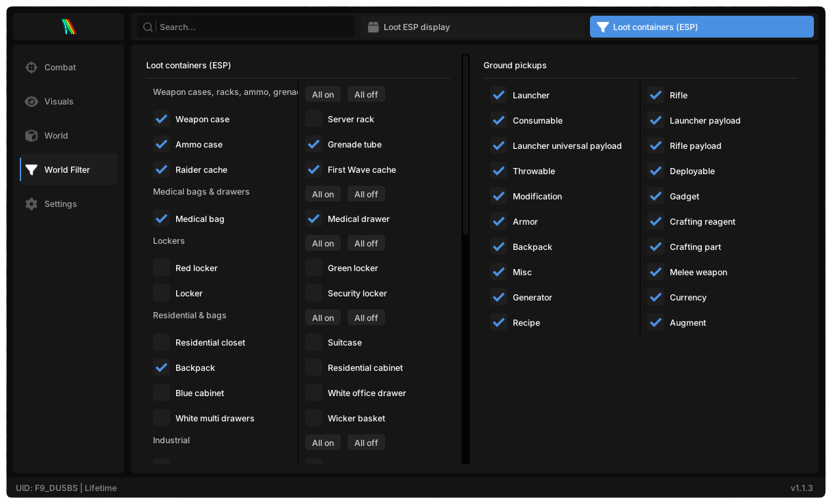Uncheck the Ammo case checkbox
Screen dimensions: 833x504
pos(162,144)
